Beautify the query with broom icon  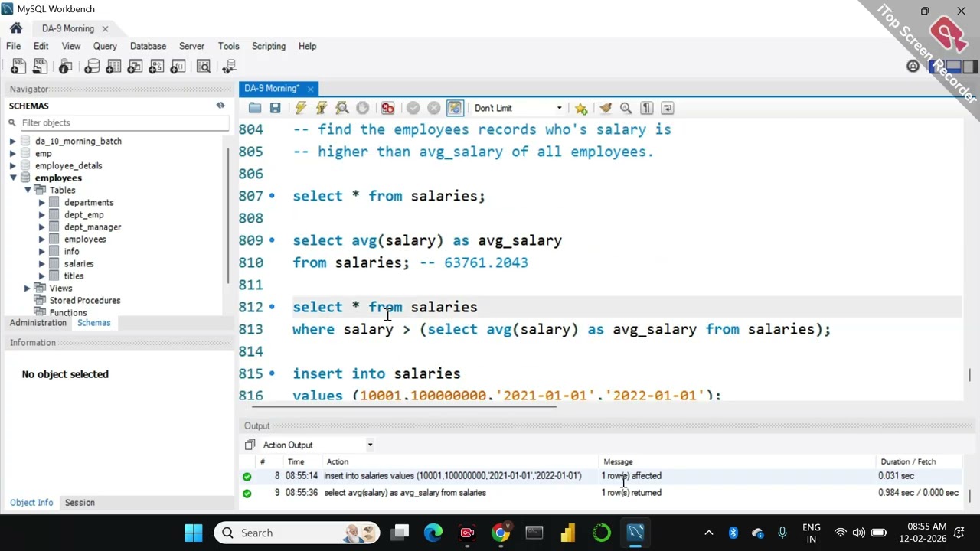[x=606, y=108]
